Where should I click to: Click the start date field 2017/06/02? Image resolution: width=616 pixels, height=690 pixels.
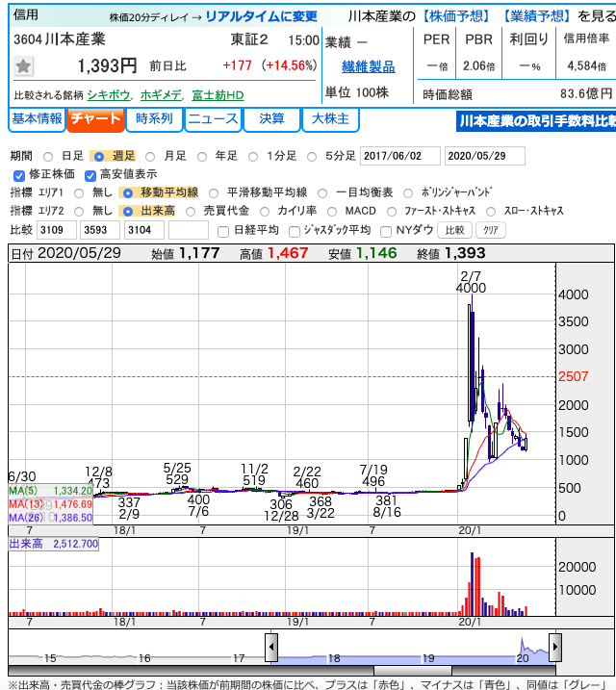pos(400,156)
